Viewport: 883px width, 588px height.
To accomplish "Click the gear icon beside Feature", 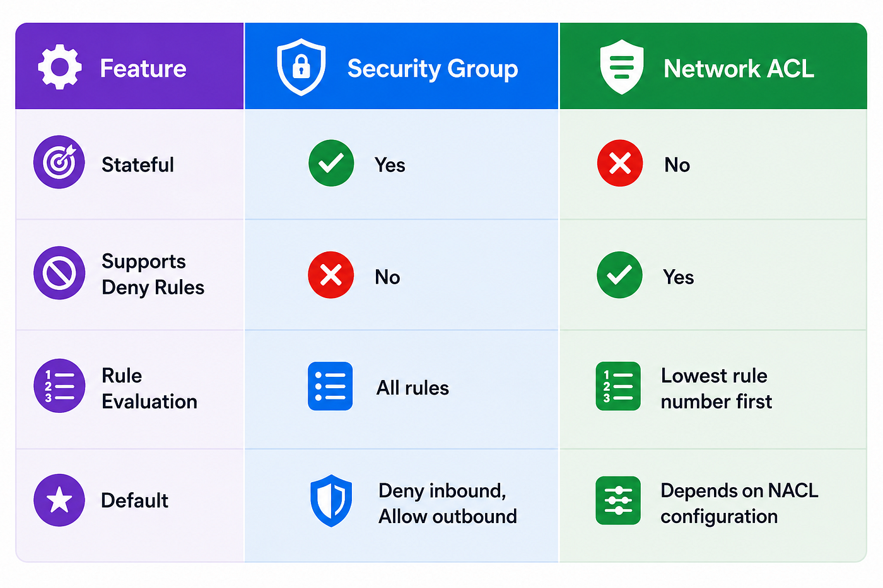I will (59, 67).
